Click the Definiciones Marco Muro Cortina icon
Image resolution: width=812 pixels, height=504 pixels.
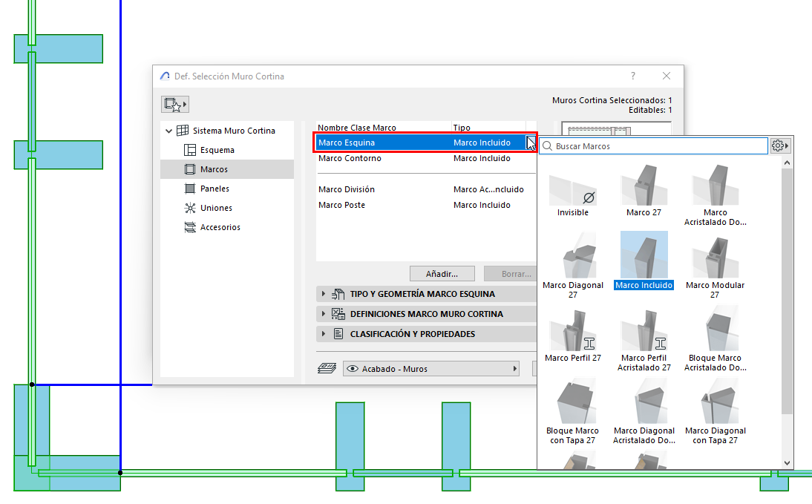pos(338,314)
